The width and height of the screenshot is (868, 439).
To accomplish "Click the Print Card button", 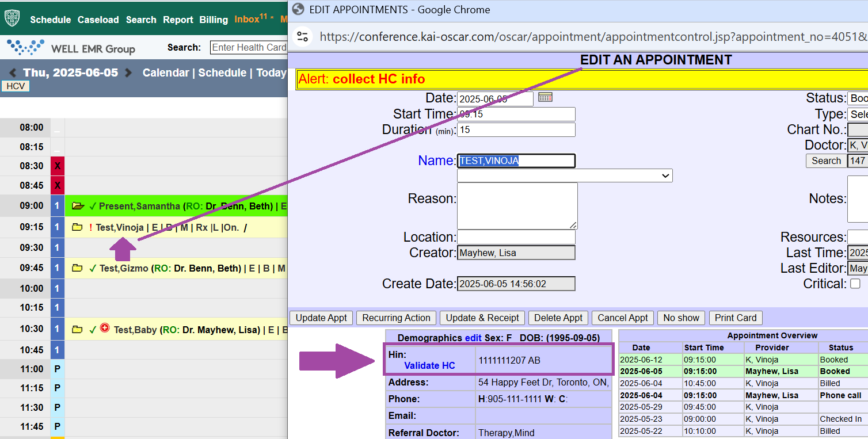I will [x=736, y=318].
